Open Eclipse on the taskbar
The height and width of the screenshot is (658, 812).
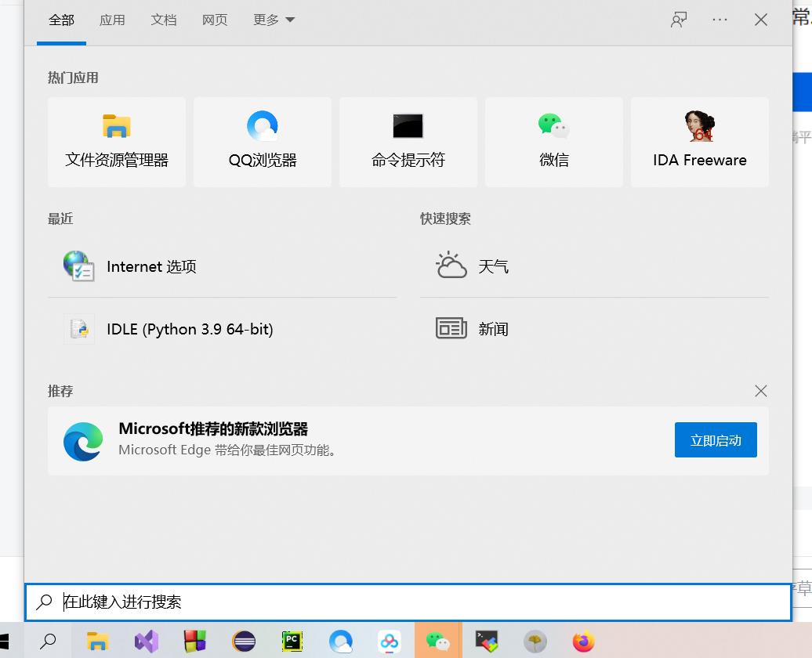tap(244, 642)
